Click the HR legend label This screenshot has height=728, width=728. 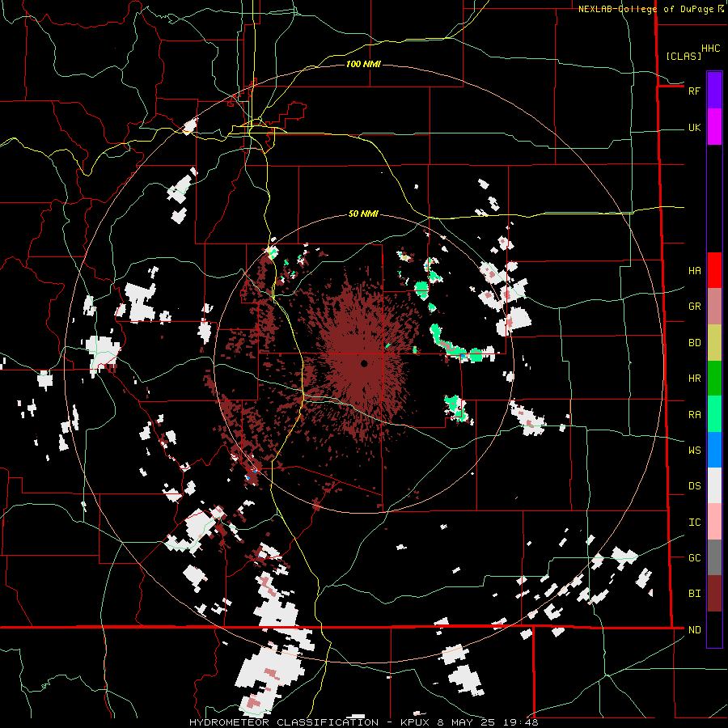tap(694, 378)
